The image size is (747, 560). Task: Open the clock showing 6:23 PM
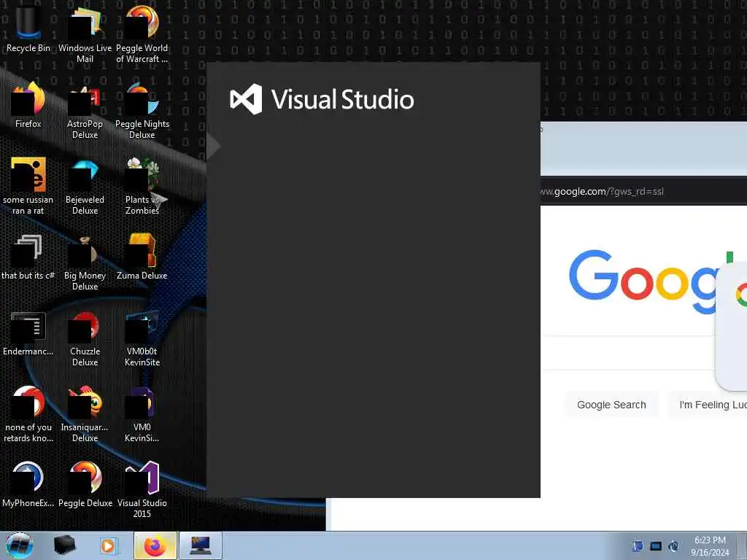click(x=710, y=546)
